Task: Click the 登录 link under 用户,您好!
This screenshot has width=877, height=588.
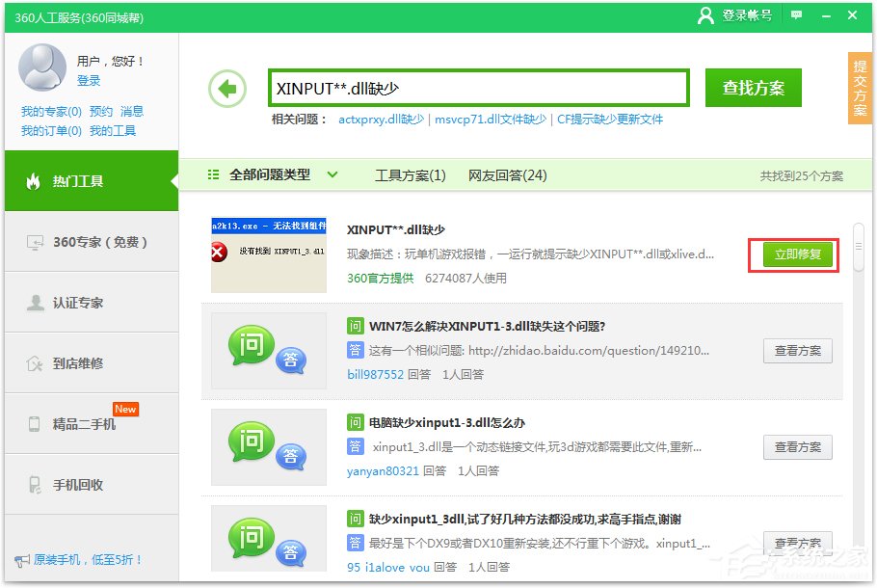Action: pos(88,81)
